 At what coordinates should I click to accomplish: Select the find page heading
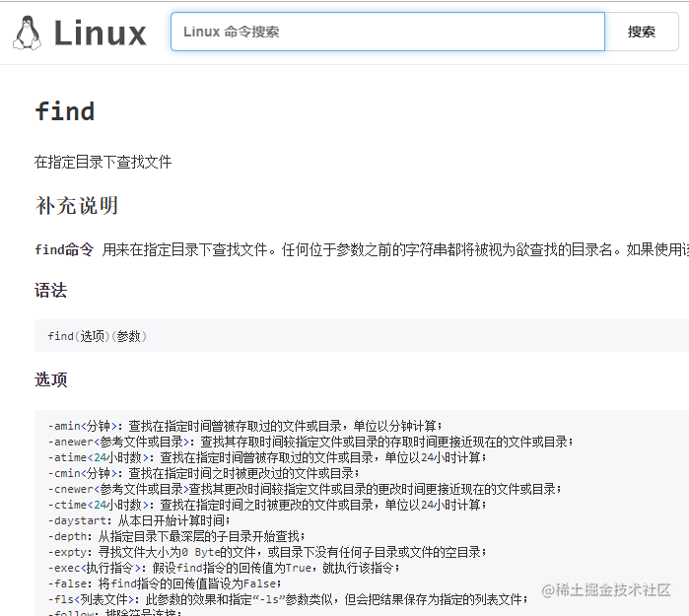coord(65,111)
